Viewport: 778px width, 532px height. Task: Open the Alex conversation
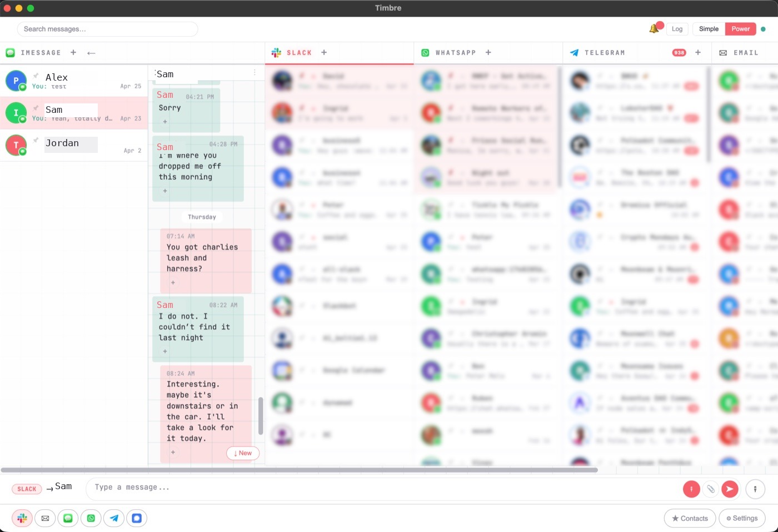[74, 81]
